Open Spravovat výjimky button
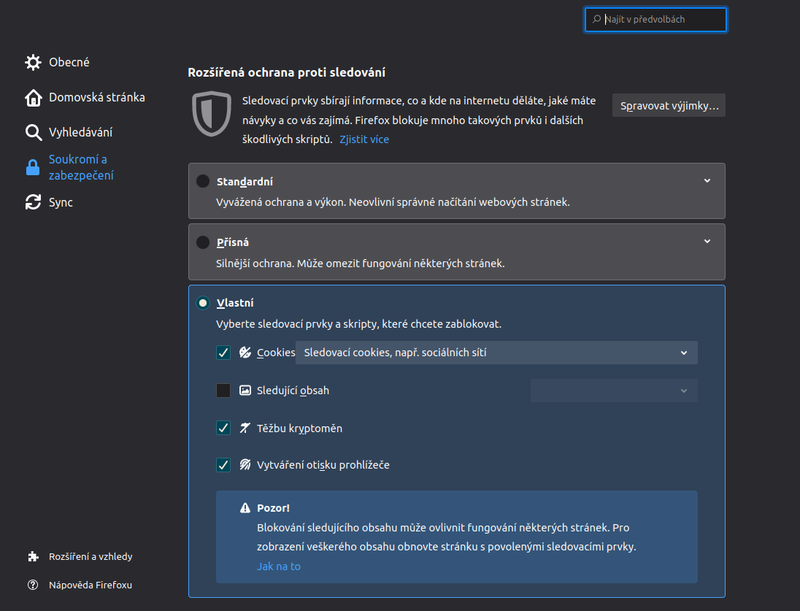800x611 pixels. pyautogui.click(x=669, y=105)
